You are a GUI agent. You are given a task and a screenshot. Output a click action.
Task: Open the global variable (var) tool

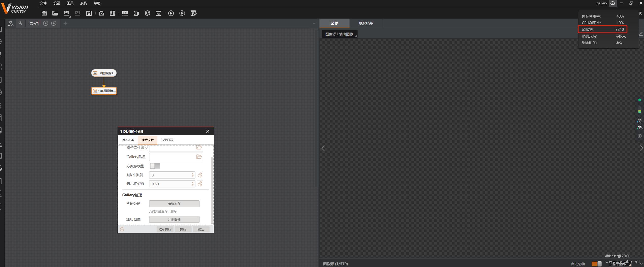point(125,13)
